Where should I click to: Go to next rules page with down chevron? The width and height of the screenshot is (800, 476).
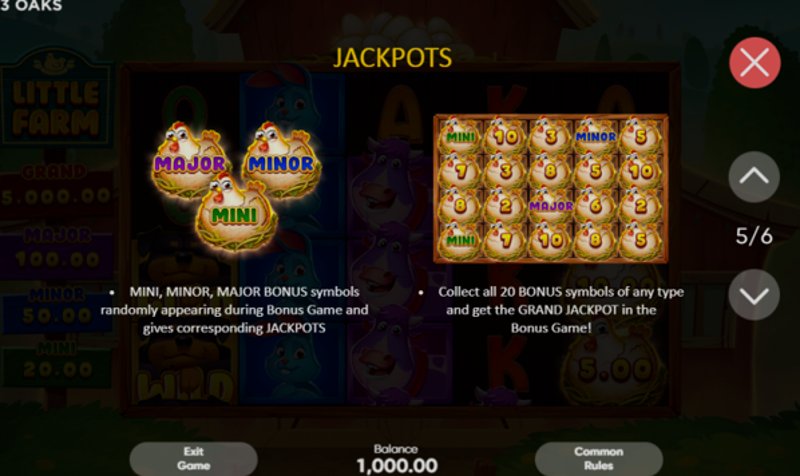(754, 295)
